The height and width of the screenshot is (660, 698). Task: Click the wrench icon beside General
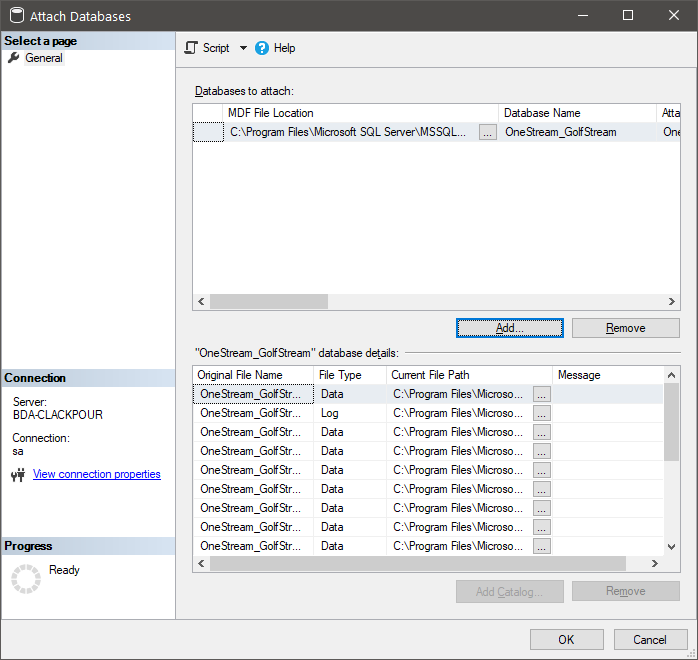pyautogui.click(x=14, y=57)
